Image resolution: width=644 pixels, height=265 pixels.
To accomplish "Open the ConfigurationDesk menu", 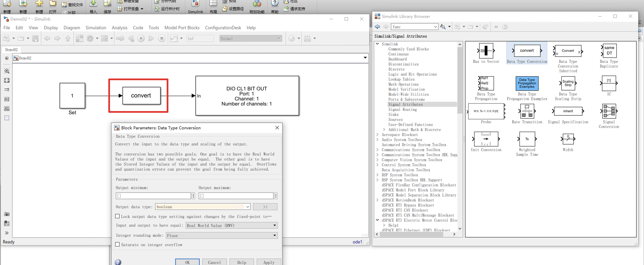I will tap(223, 28).
